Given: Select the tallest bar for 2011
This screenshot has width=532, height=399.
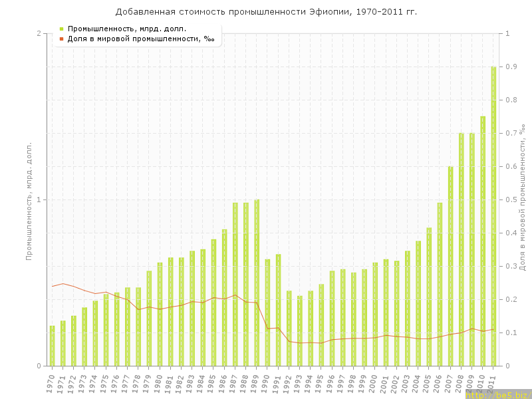Looking at the screenshot, I should coord(493,216).
